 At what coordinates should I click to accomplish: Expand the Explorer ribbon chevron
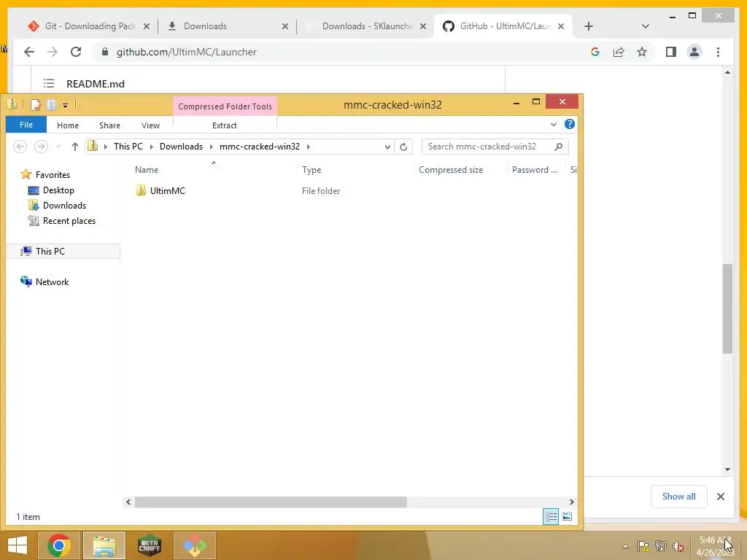pyautogui.click(x=553, y=124)
